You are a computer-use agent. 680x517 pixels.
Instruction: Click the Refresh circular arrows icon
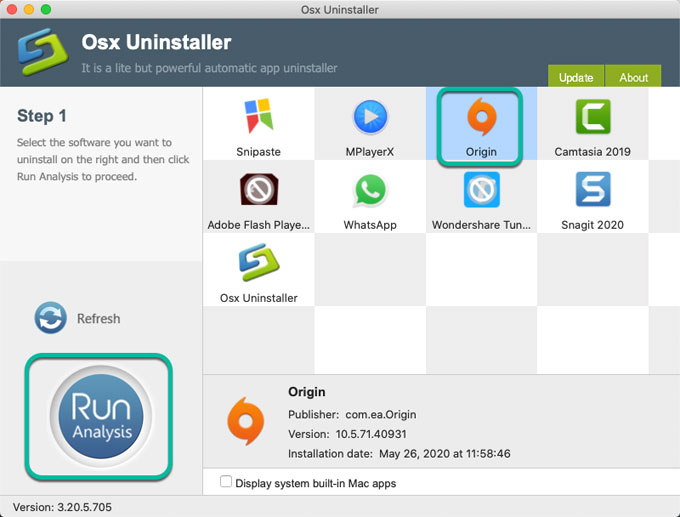(51, 318)
